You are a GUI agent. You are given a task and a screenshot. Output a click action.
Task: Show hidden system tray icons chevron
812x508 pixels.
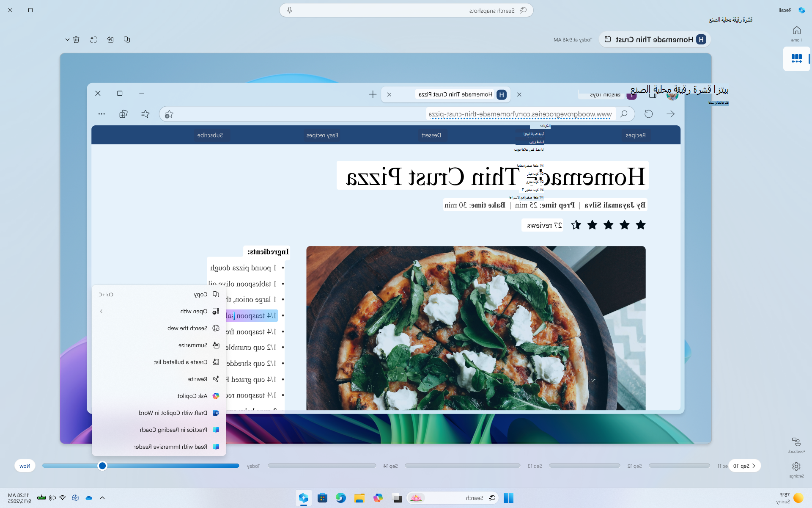pyautogui.click(x=102, y=498)
